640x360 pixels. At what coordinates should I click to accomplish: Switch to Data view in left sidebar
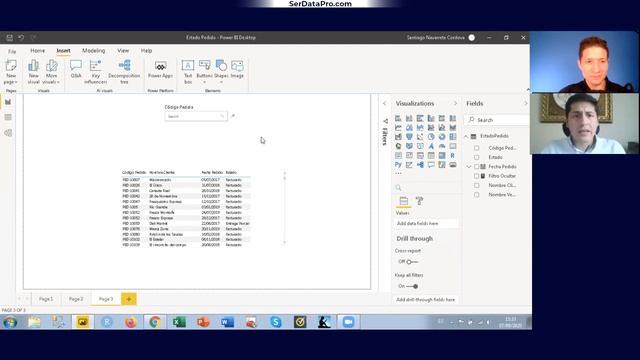pos(8,118)
